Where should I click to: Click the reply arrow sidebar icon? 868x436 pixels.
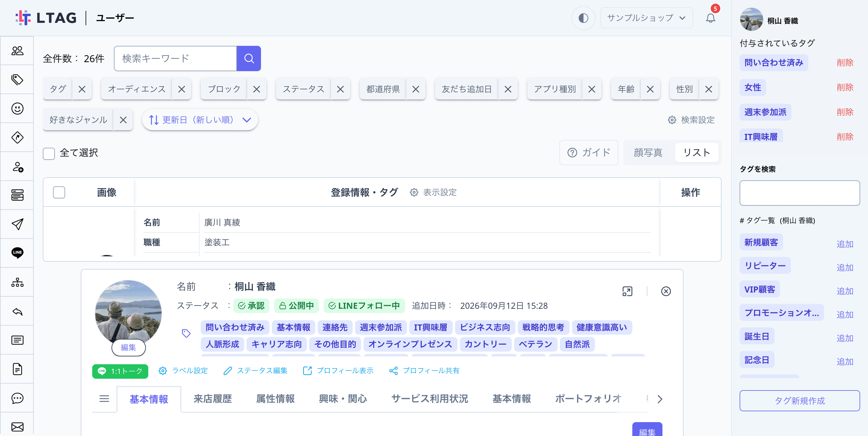pos(17,311)
